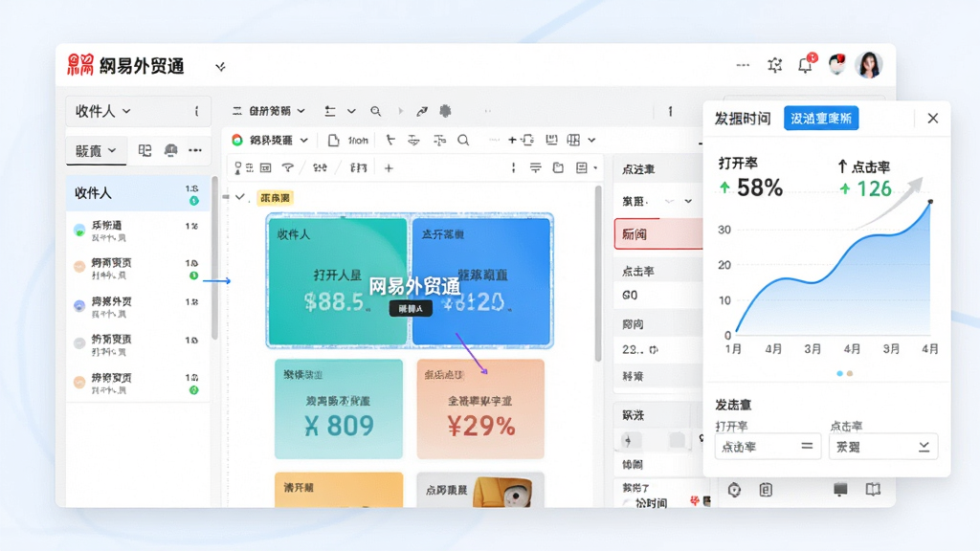Expand the 收件人 dropdown at sidebar top
Image resolution: width=980 pixels, height=551 pixels.
[x=103, y=111]
